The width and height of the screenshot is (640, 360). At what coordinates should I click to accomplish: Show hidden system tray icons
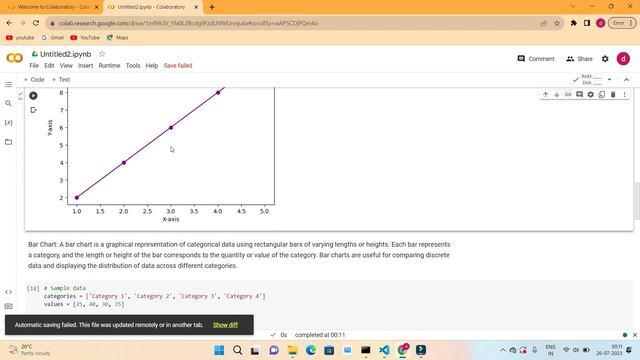502,350
